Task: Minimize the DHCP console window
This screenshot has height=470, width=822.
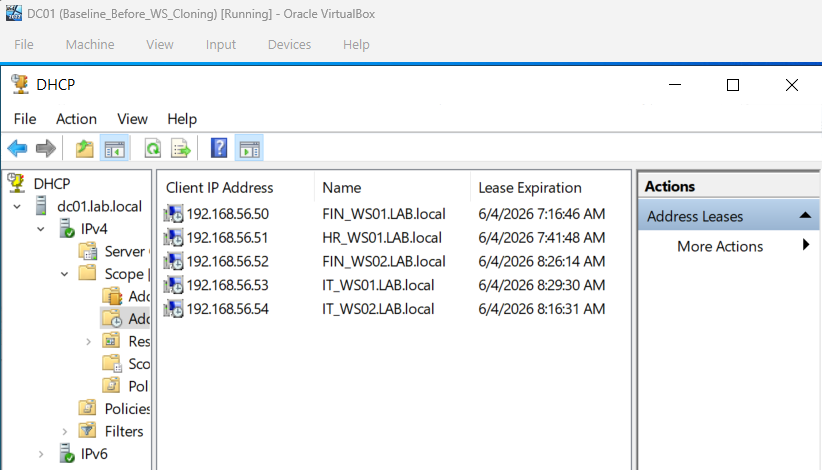Action: coord(675,84)
